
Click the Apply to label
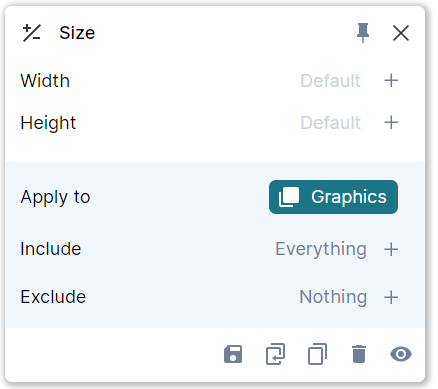(x=55, y=197)
